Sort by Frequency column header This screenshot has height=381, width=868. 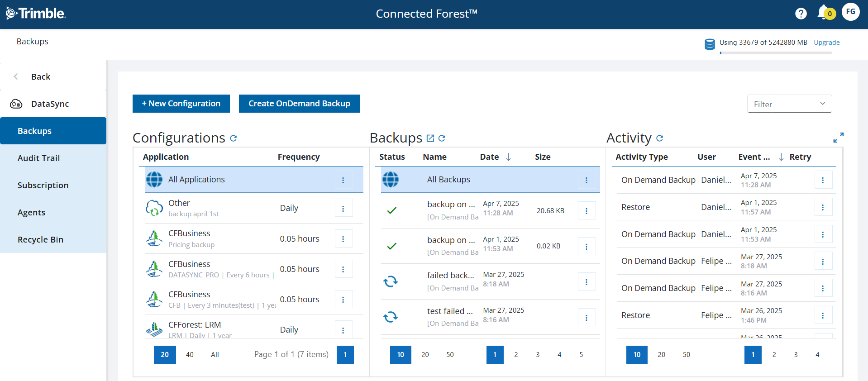point(299,157)
